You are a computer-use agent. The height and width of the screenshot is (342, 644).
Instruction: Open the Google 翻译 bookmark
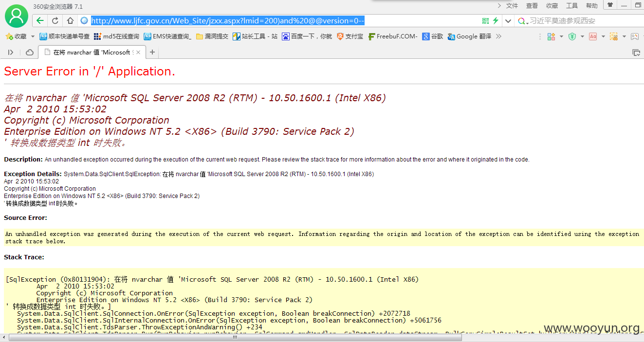(x=470, y=36)
